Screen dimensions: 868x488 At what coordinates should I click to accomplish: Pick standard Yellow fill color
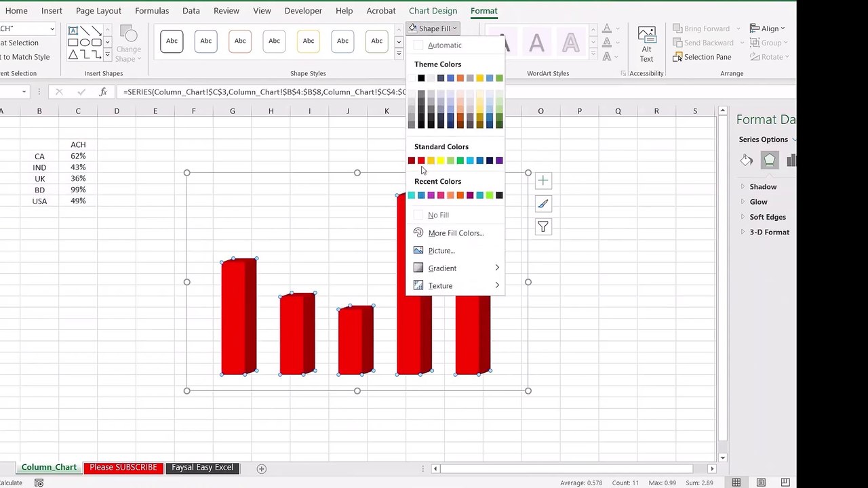tap(441, 161)
